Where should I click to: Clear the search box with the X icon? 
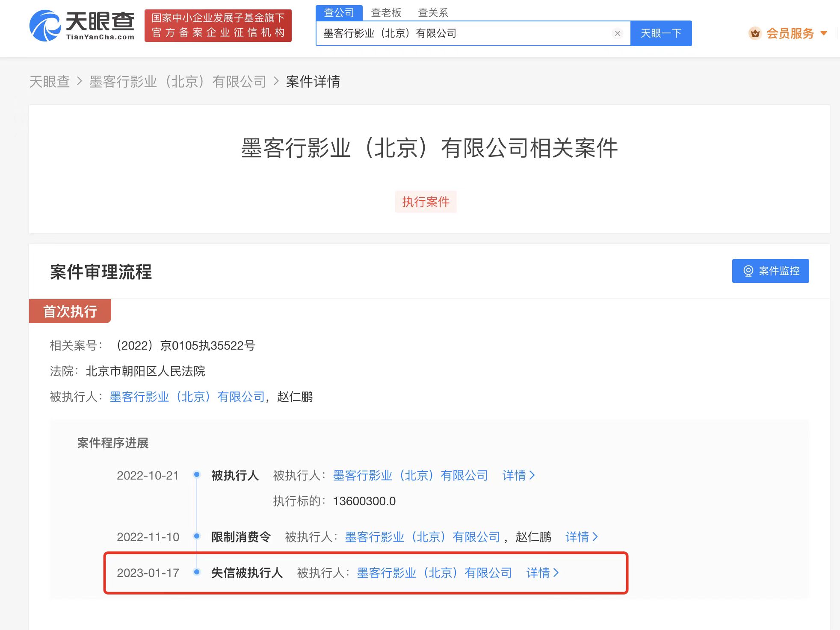(x=617, y=33)
